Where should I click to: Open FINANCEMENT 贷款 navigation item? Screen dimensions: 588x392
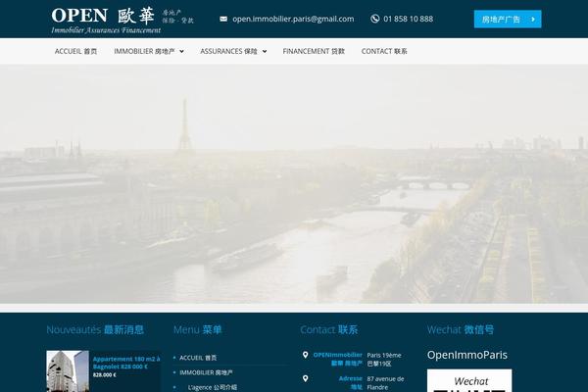[314, 51]
